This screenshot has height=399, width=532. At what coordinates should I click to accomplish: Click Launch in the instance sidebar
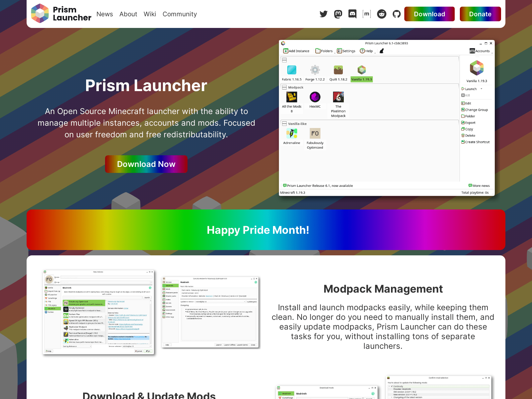coord(469,89)
